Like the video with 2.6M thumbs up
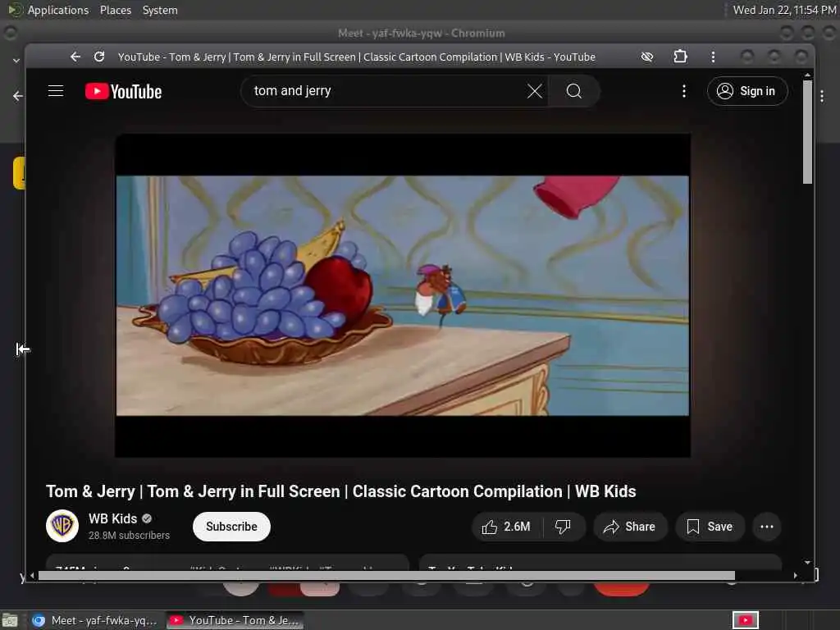 (x=506, y=527)
